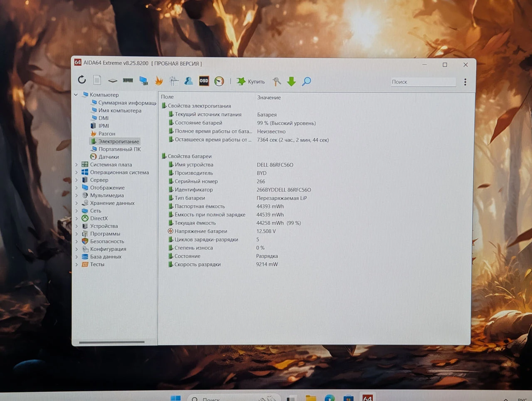Select Тесты in the tree
The height and width of the screenshot is (401, 532).
click(93, 265)
